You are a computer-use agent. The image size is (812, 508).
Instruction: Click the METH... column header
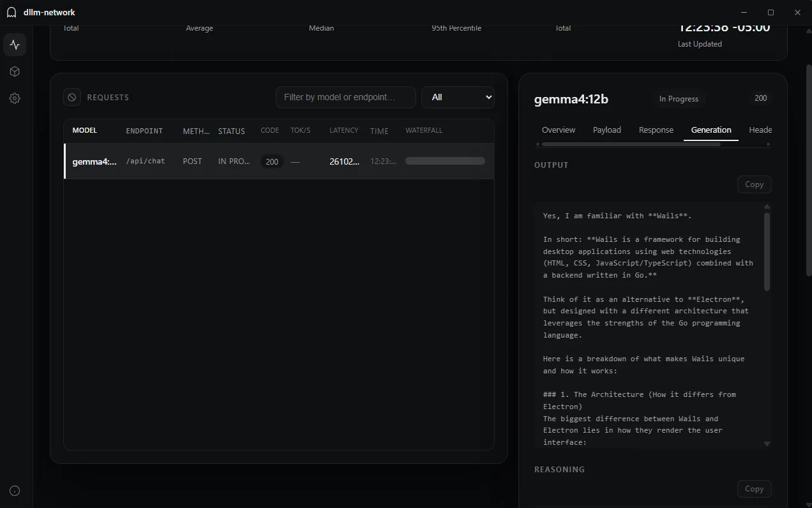click(x=196, y=131)
